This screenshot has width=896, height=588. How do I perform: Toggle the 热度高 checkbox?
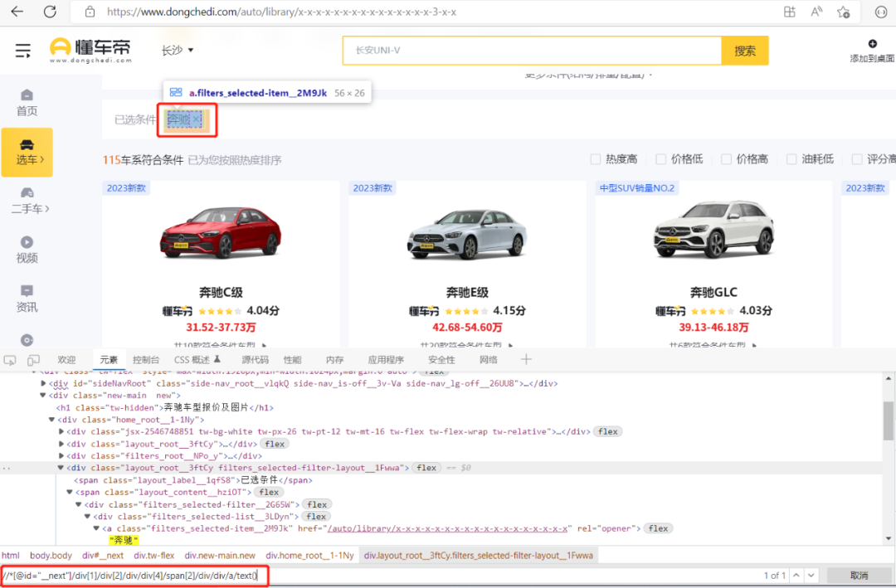596,159
